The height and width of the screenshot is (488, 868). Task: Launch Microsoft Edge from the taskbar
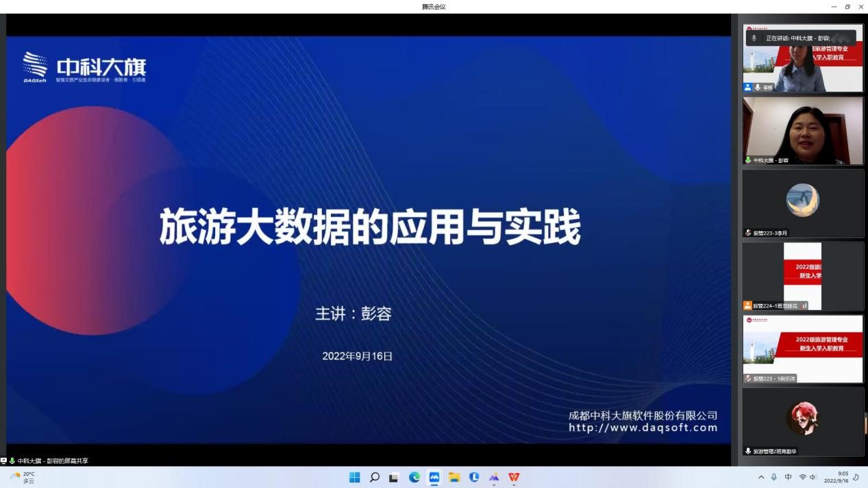click(x=414, y=477)
